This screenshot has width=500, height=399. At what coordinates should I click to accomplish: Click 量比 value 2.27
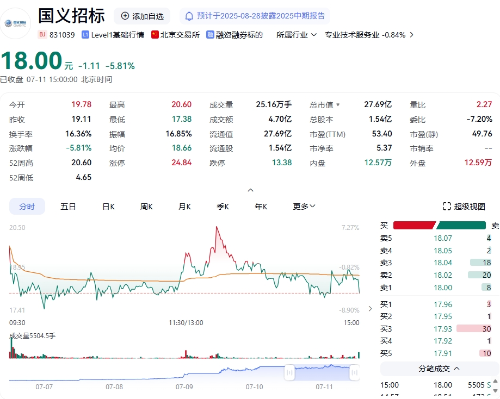point(484,104)
